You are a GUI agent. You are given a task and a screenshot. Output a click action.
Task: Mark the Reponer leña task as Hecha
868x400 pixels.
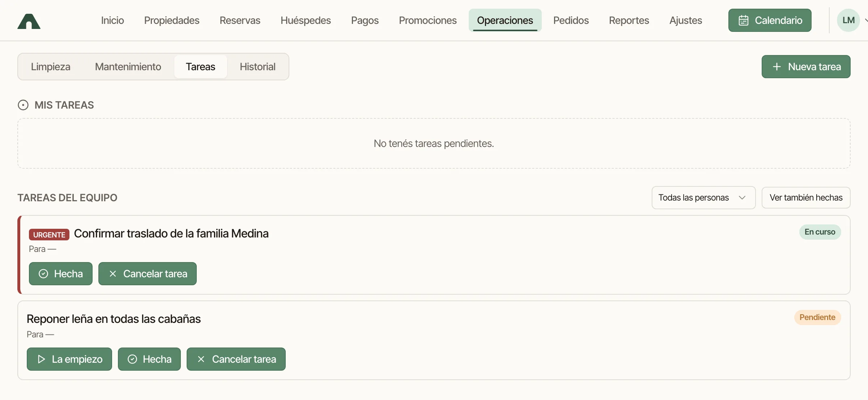click(149, 359)
